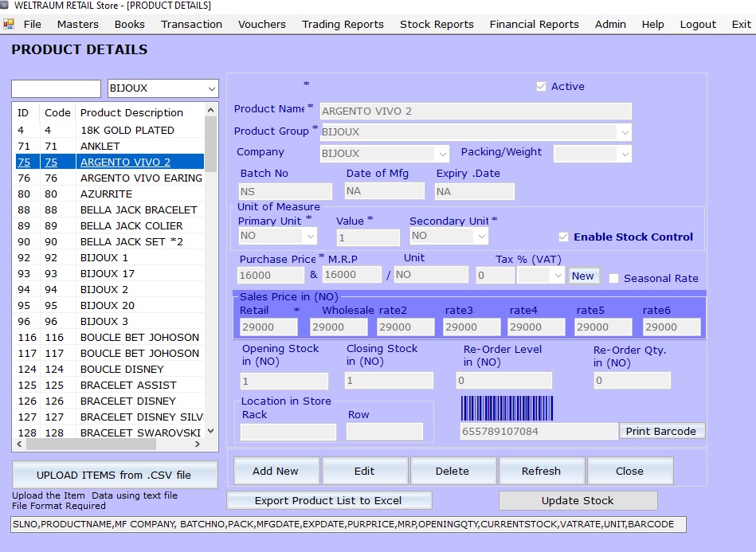Open the Trading Reports menu

coord(343,24)
